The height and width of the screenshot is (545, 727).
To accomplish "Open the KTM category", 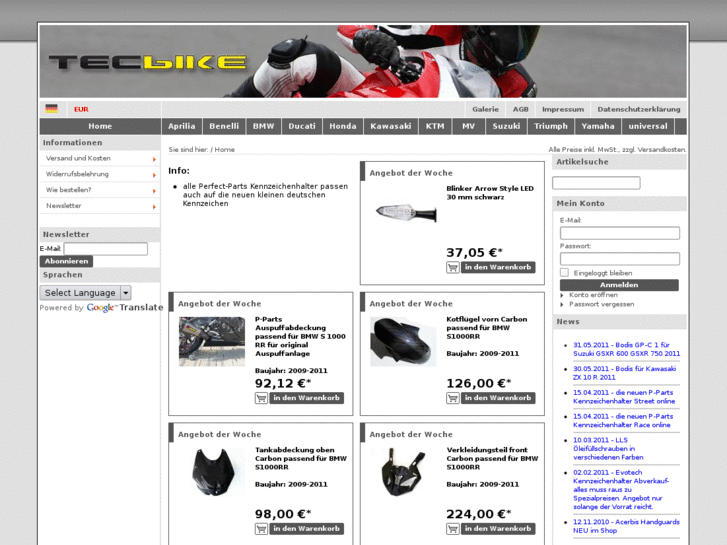I will click(x=435, y=126).
